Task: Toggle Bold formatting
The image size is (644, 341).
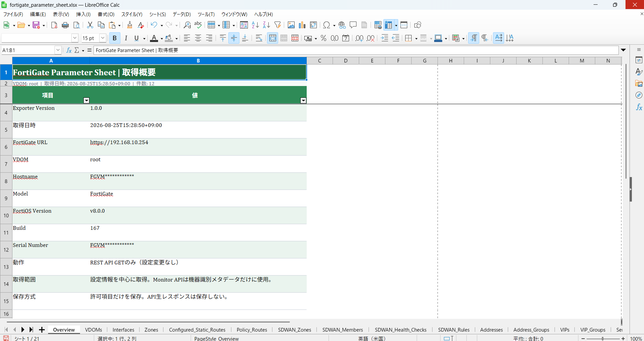Action: [115, 38]
